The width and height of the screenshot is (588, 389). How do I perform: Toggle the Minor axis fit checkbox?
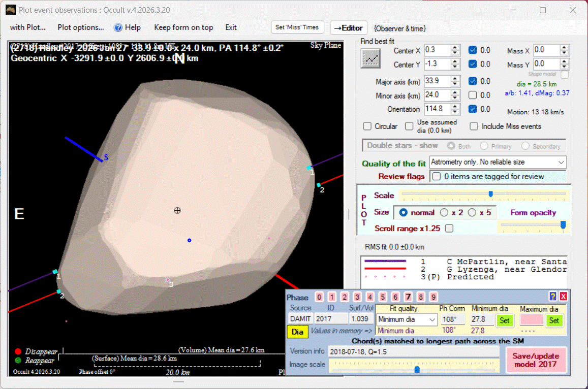[473, 95]
